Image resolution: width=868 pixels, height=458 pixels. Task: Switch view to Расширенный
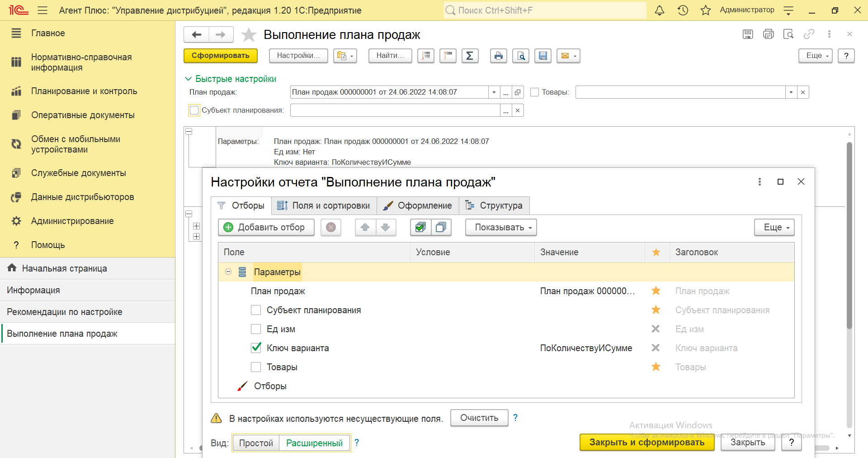click(314, 443)
